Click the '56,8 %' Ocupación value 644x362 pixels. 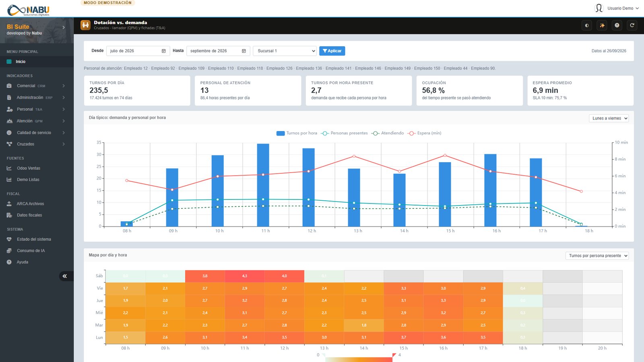(433, 90)
